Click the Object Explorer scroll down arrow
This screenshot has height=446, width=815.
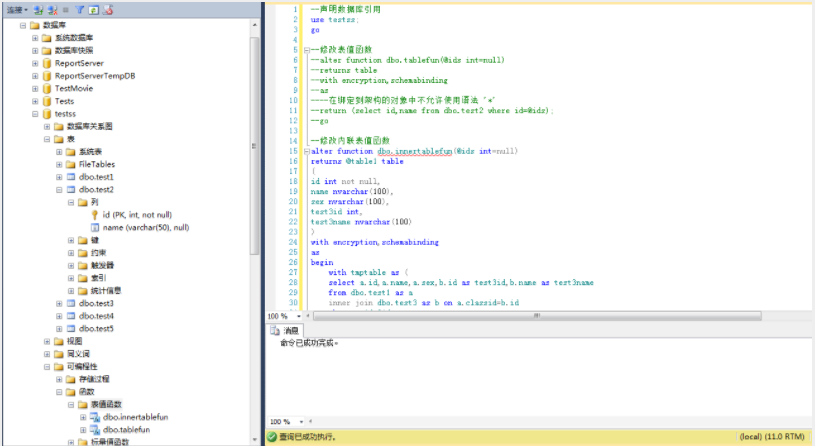point(254,440)
